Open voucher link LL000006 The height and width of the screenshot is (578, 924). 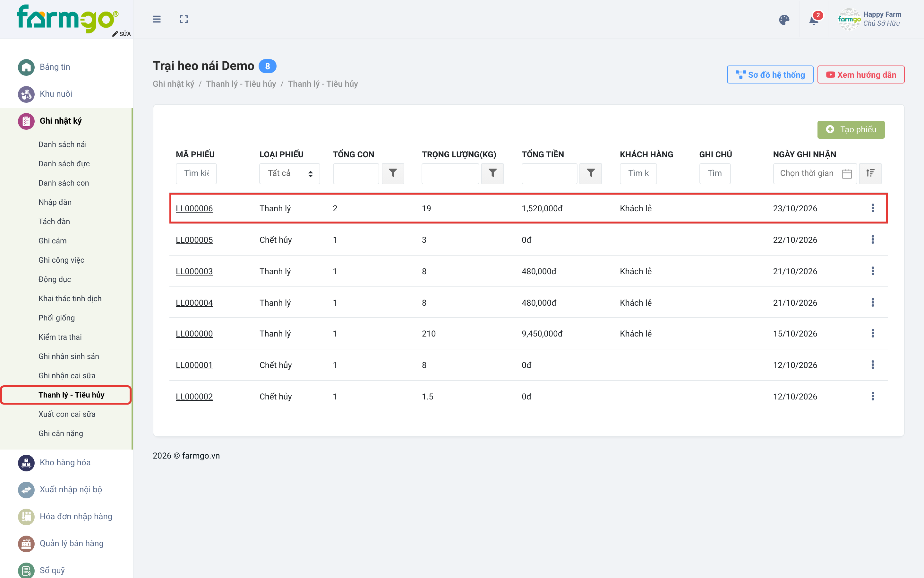[194, 208]
